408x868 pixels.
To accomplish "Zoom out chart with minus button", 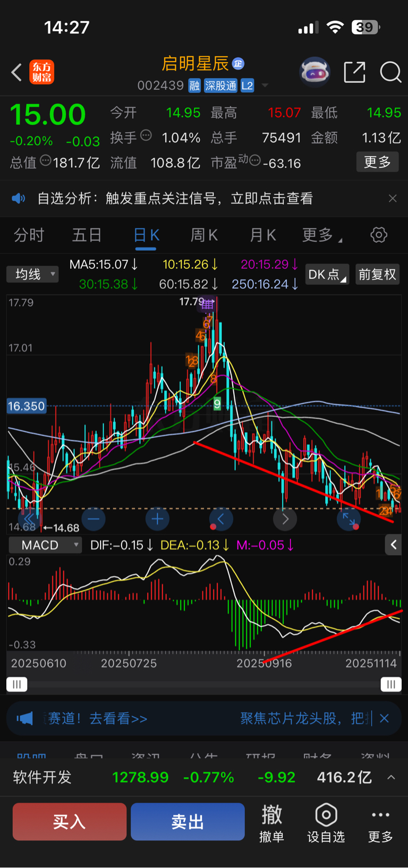I will (93, 518).
